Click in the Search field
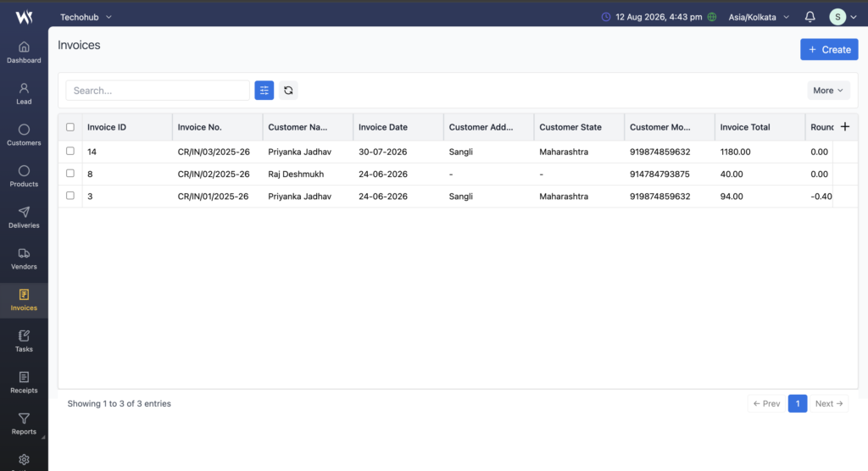 coord(158,90)
